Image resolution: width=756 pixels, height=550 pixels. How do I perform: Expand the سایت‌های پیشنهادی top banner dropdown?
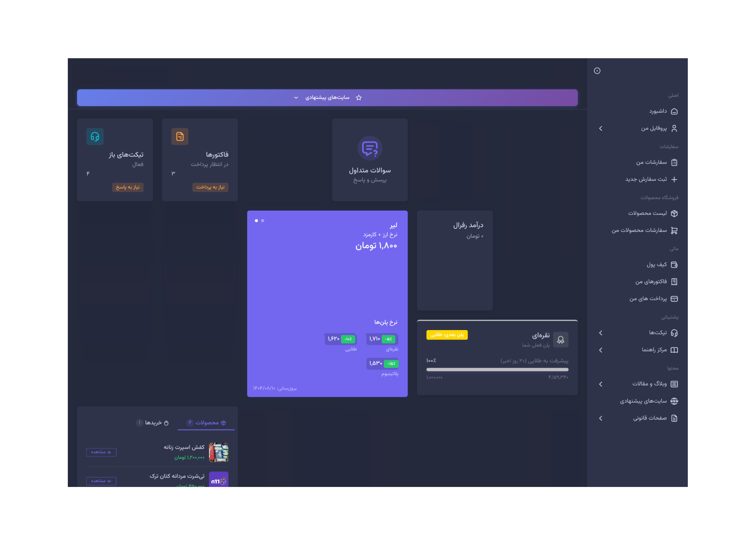pos(296,98)
